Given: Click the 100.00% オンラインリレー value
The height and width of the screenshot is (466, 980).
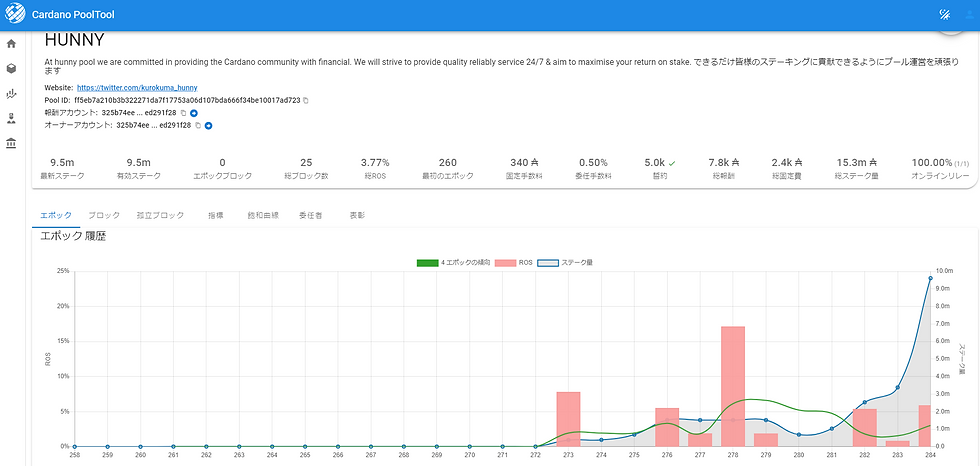Looking at the screenshot, I should 932,162.
